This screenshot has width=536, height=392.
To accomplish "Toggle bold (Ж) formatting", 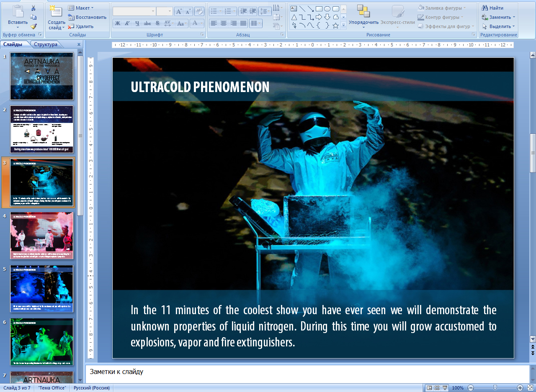I will tap(118, 23).
